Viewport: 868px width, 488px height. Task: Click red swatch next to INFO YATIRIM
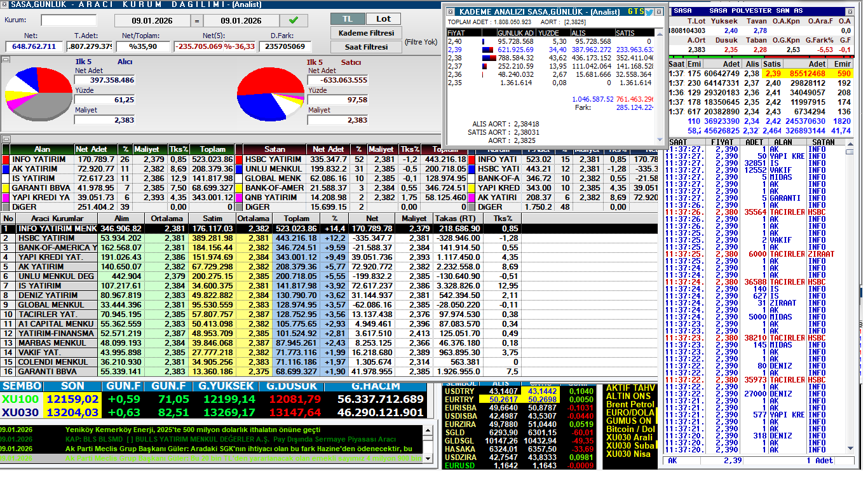pos(6,159)
